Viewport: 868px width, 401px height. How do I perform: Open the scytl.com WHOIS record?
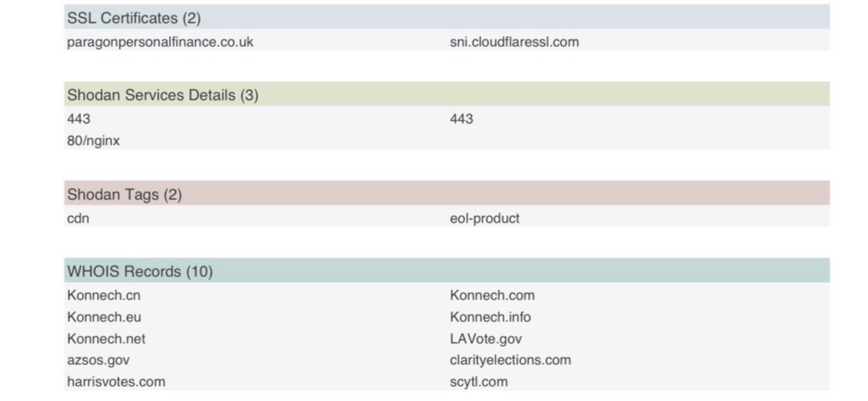478,381
